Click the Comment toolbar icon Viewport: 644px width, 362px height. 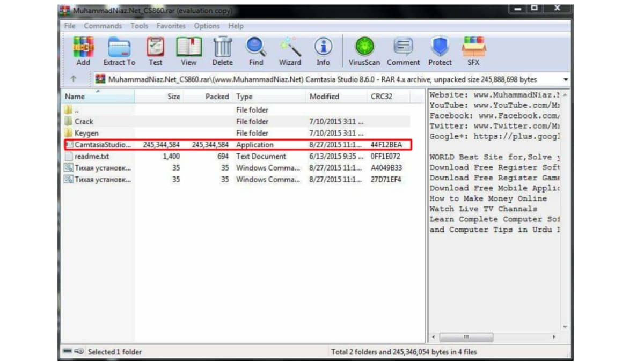click(x=403, y=47)
